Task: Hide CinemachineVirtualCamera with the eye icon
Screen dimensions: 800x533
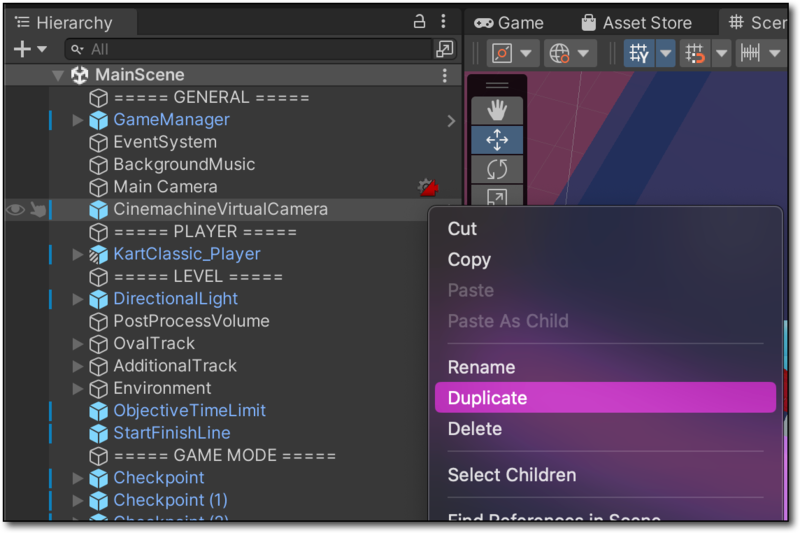Action: (x=15, y=210)
